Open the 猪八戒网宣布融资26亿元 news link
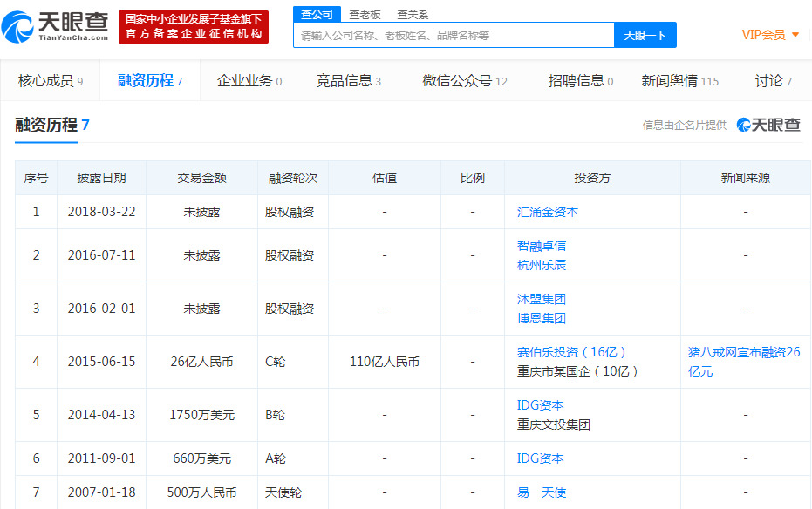Viewport: 812px width, 509px height. pyautogui.click(x=744, y=362)
